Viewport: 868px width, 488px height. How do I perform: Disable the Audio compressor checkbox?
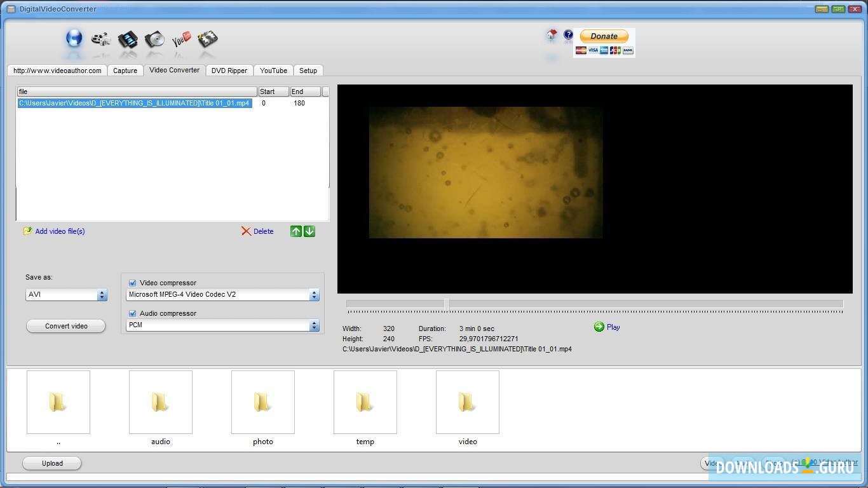click(132, 313)
